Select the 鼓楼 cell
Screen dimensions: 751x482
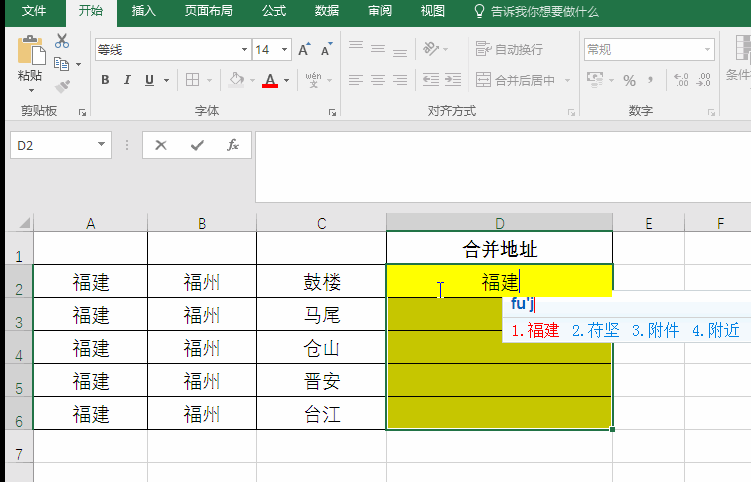pyautogui.click(x=321, y=282)
